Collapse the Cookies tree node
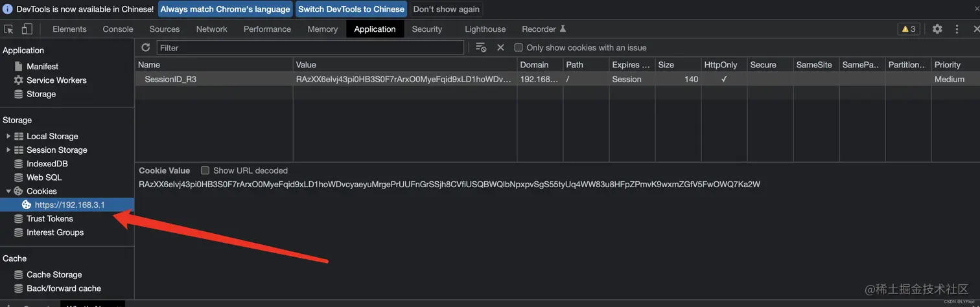This screenshot has height=307, width=980. coord(8,191)
